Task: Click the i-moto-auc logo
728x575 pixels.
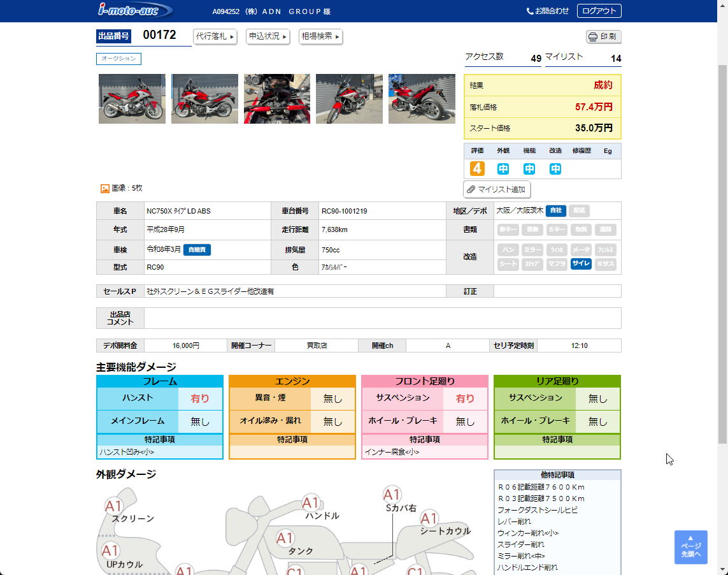Action: (x=135, y=10)
